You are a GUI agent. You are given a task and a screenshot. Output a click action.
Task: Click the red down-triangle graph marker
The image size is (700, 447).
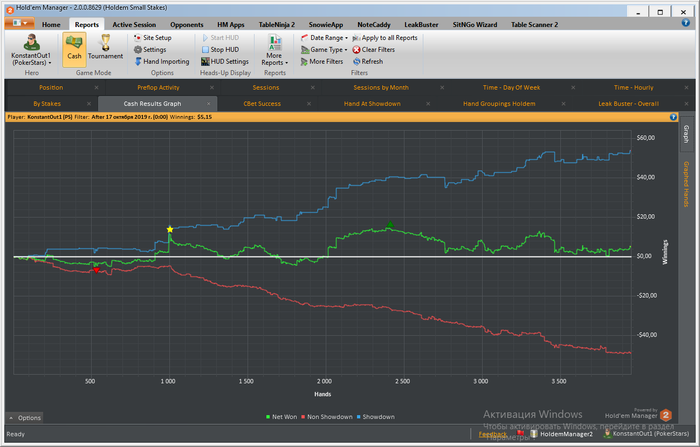click(x=96, y=270)
